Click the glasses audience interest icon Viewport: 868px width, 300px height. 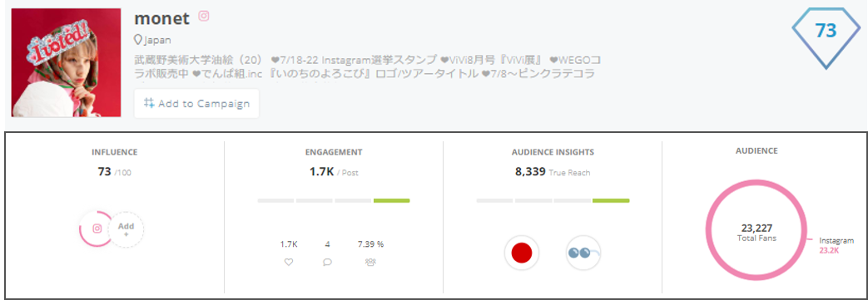(583, 253)
